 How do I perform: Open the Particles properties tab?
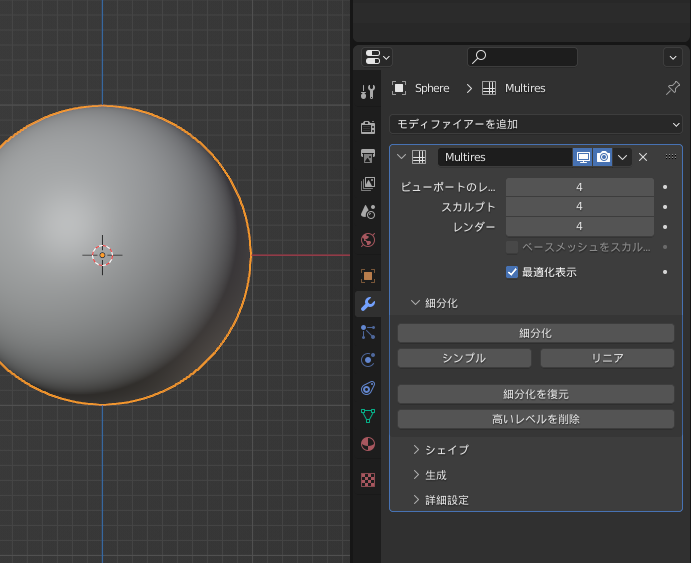pos(368,332)
